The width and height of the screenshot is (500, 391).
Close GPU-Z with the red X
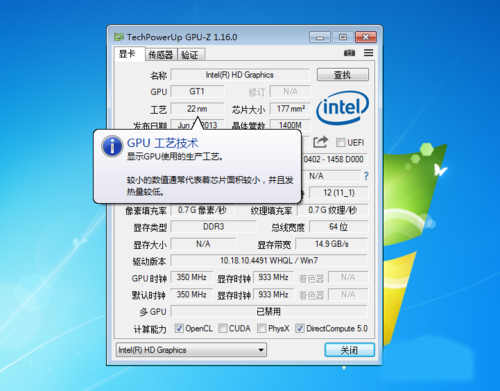(x=366, y=37)
